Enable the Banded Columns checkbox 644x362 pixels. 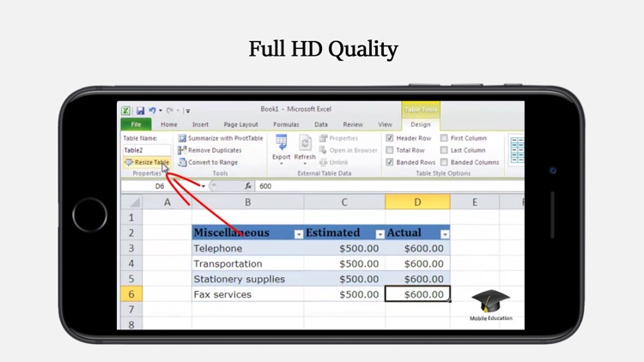tap(444, 162)
